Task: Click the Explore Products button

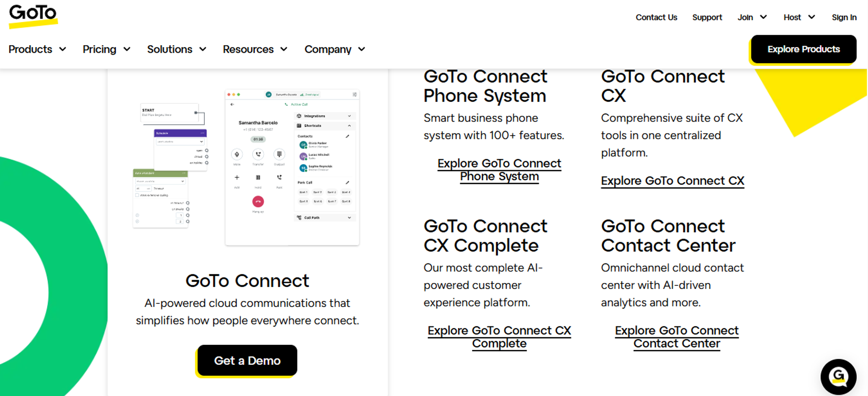Action: (803, 49)
